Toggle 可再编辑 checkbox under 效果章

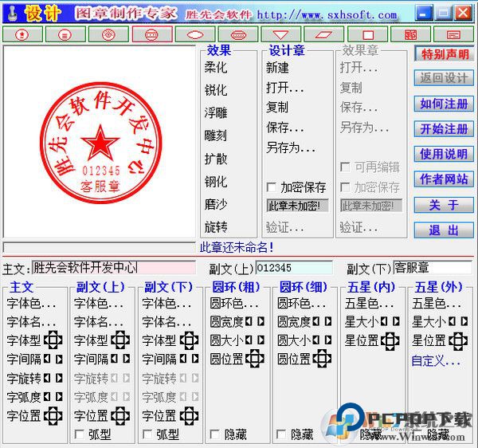point(345,167)
